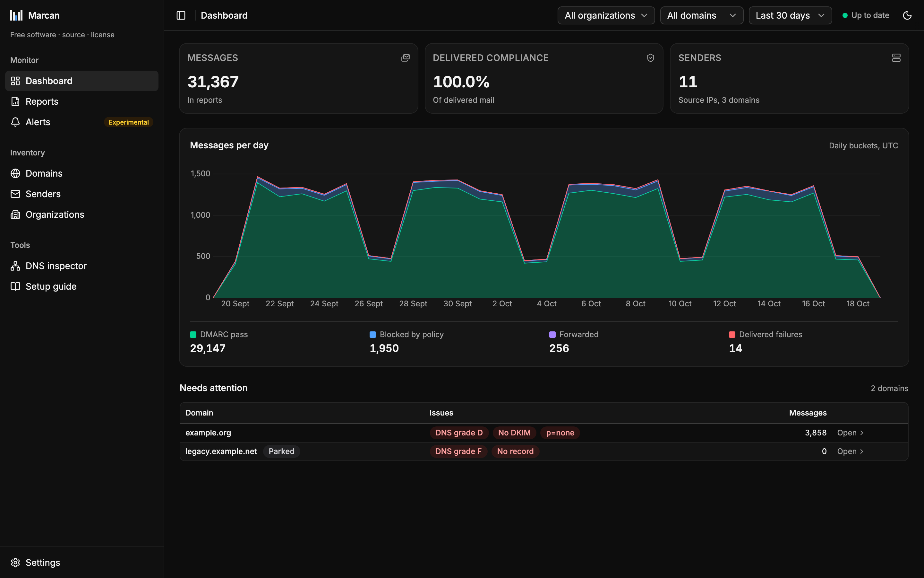Click the DNS inspector network icon
The width and height of the screenshot is (924, 578).
(x=15, y=266)
